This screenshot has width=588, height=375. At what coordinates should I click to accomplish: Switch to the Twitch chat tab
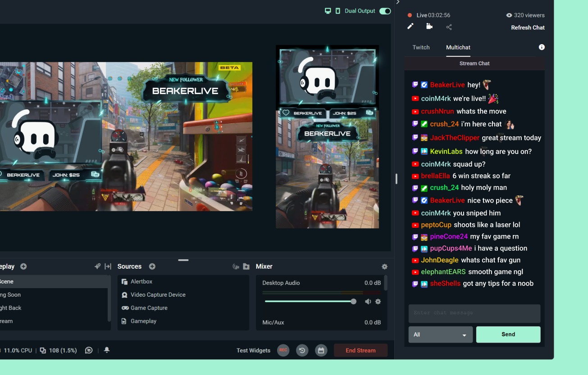pyautogui.click(x=421, y=47)
